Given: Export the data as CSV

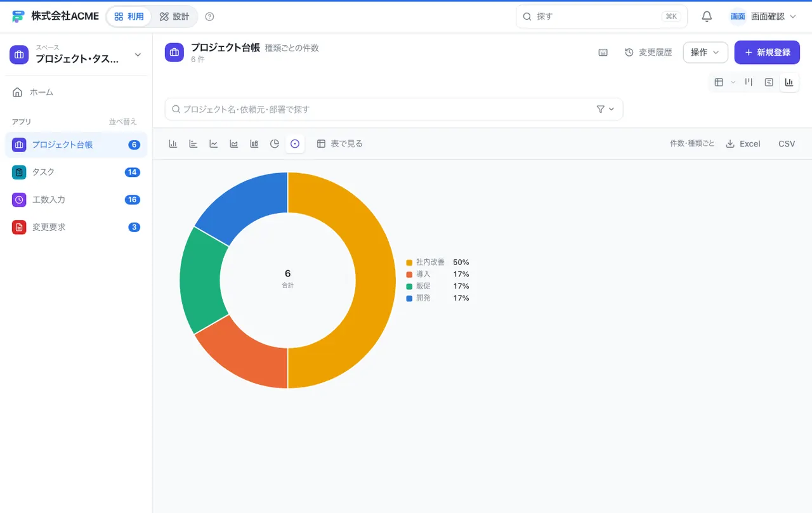Looking at the screenshot, I should coord(787,144).
